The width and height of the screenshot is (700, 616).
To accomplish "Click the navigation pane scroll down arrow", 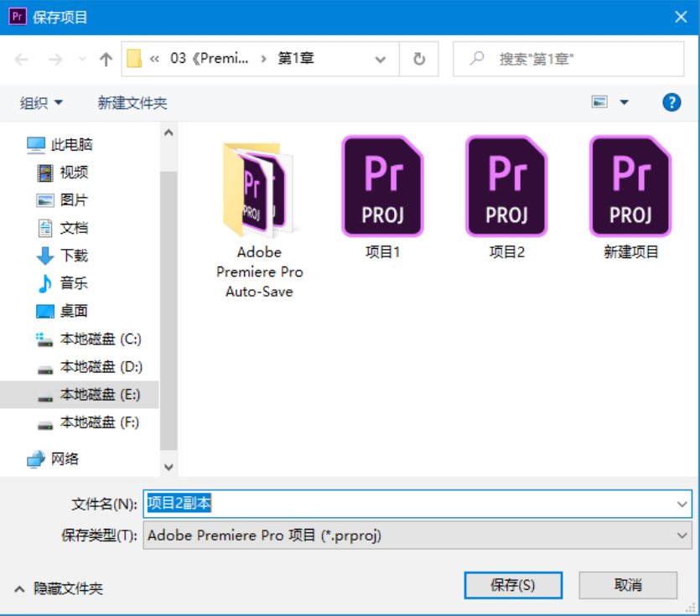I will [169, 468].
